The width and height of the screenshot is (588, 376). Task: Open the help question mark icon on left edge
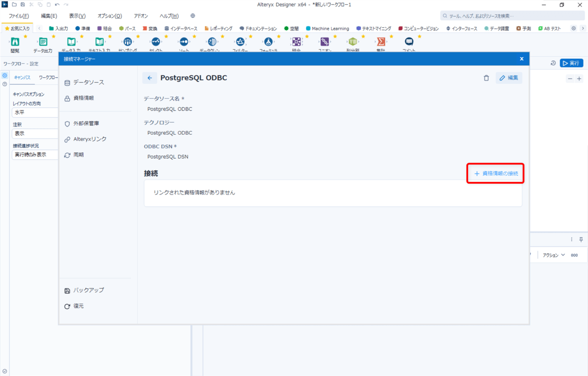click(5, 84)
